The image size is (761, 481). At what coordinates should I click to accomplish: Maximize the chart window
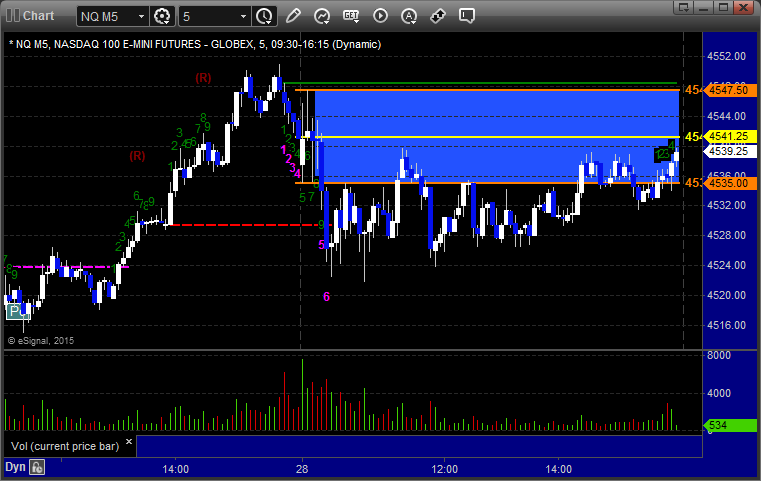[x=723, y=7]
